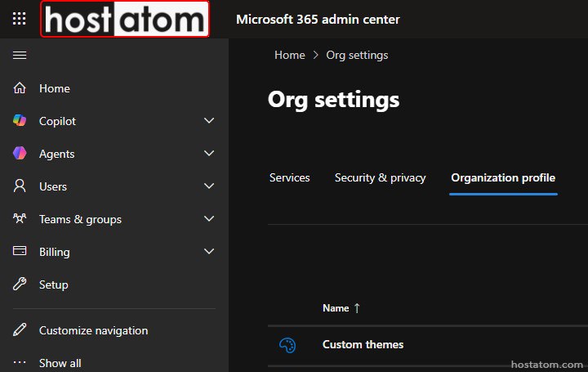The width and height of the screenshot is (588, 372).
Task: Collapse the navigation menu hamburger icon
Action: (20, 56)
